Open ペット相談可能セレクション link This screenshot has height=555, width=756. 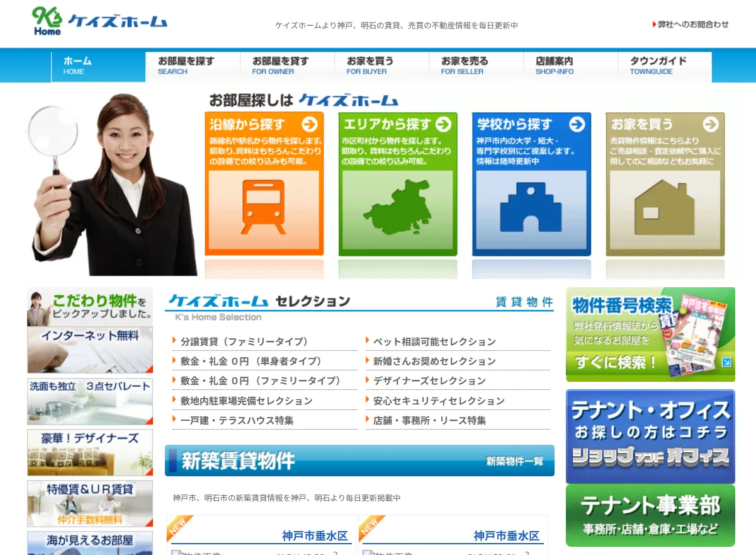434,341
